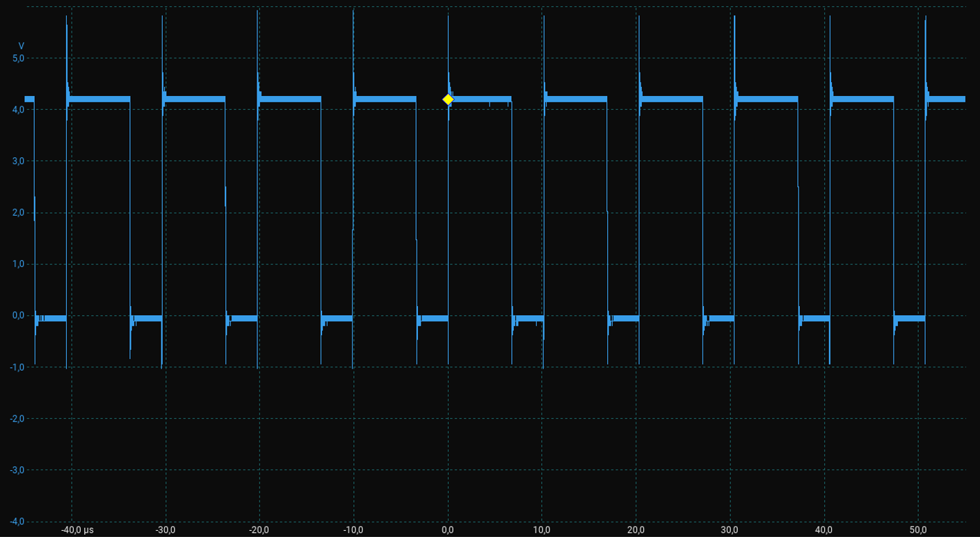980x537 pixels.
Task: Click the -10,0 time axis label
Action: [353, 530]
